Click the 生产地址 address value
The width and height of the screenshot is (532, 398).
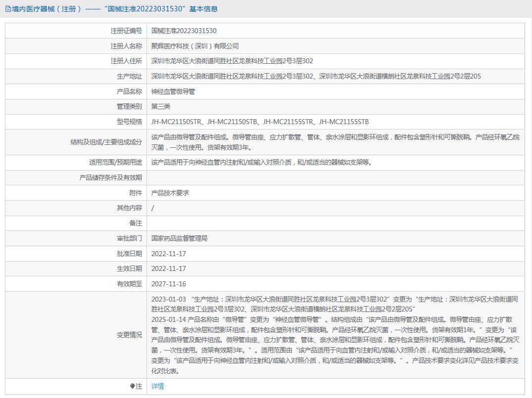316,76
